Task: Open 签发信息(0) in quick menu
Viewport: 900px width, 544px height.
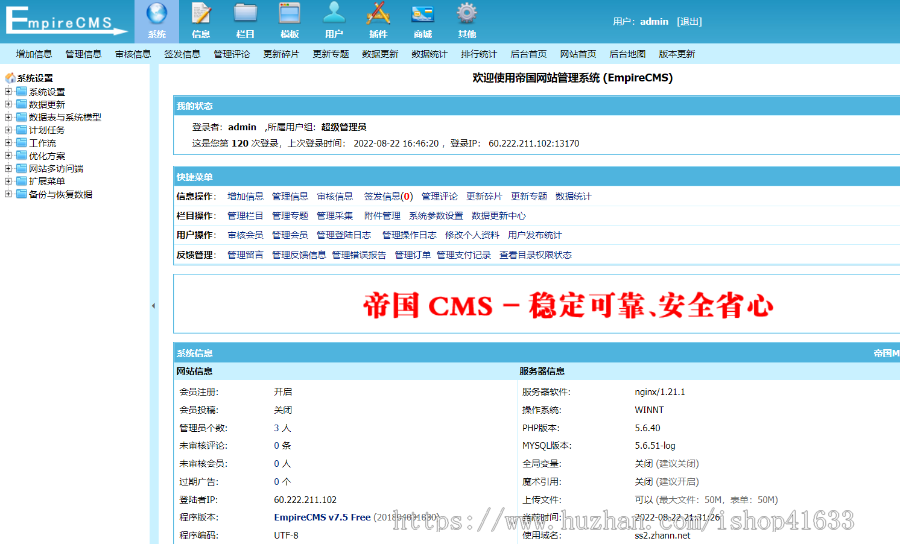Action: pyautogui.click(x=388, y=196)
